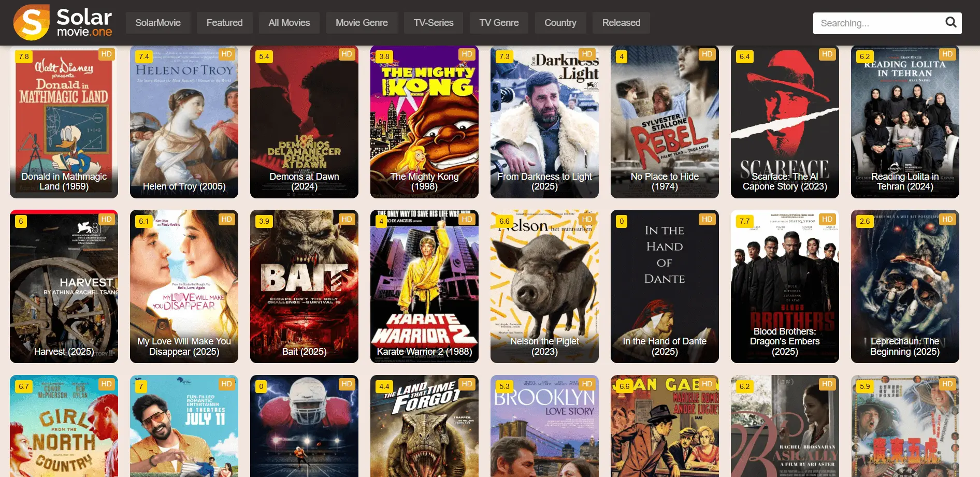The height and width of the screenshot is (477, 980).
Task: Open the Featured menu item
Action: click(224, 23)
